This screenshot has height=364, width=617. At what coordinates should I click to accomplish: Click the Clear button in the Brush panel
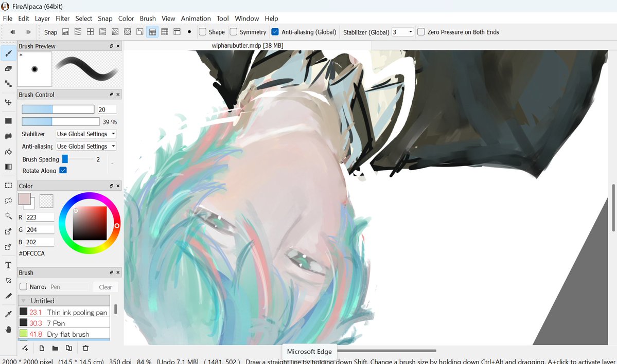(105, 287)
